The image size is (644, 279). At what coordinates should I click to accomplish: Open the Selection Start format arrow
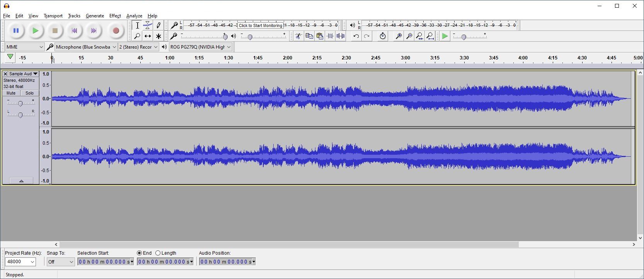click(132, 262)
